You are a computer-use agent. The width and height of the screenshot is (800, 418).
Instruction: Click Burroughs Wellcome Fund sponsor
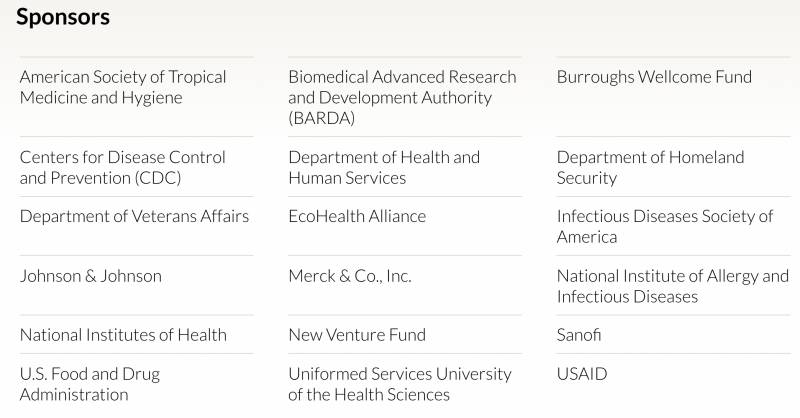coord(654,77)
